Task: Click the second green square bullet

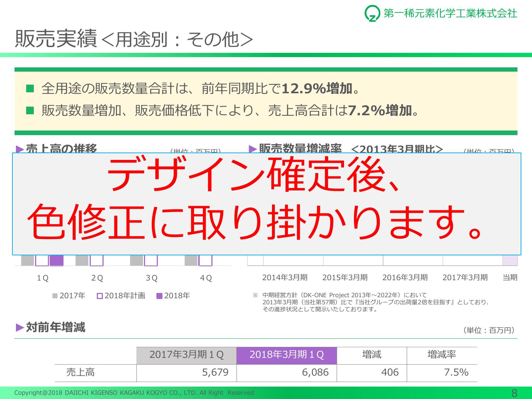Action: click(30, 111)
